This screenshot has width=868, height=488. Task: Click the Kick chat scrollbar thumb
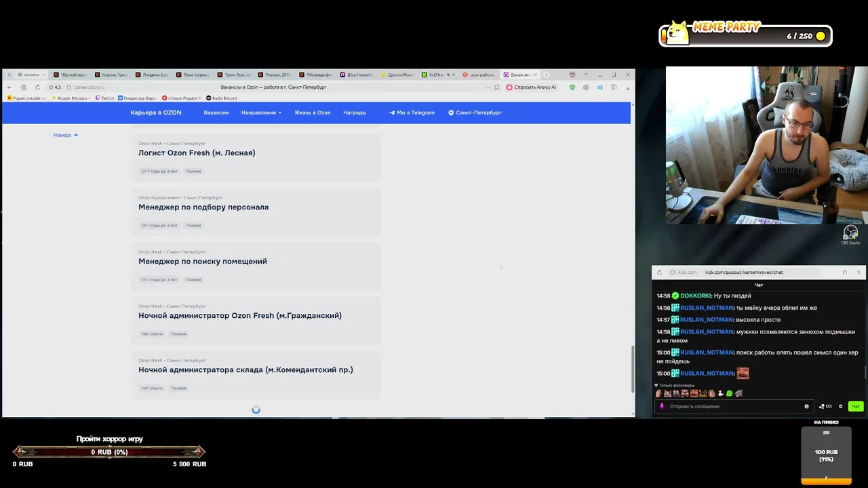pos(864,372)
